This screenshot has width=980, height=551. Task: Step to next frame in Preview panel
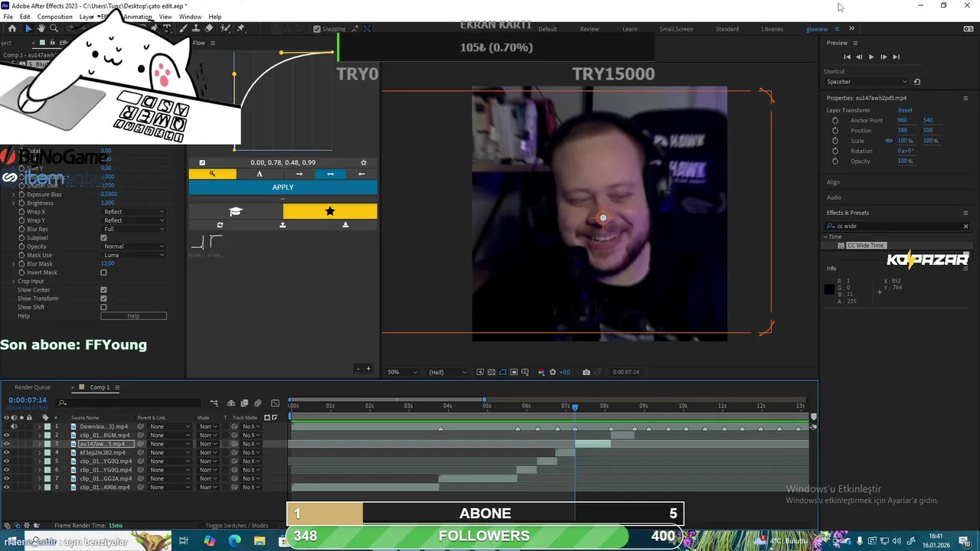(884, 57)
